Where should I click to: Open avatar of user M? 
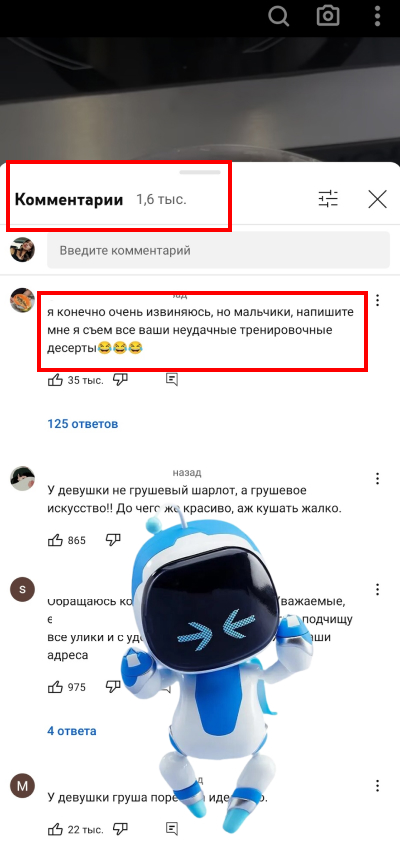coord(22,786)
